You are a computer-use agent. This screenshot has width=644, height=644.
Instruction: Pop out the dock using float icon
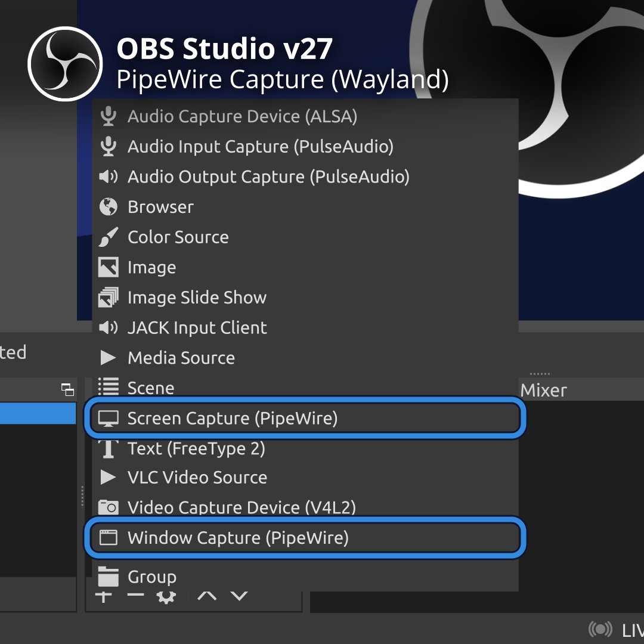pos(67,389)
